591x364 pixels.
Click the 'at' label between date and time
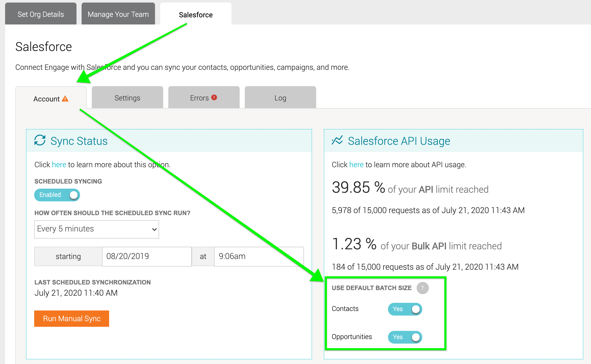click(x=203, y=256)
